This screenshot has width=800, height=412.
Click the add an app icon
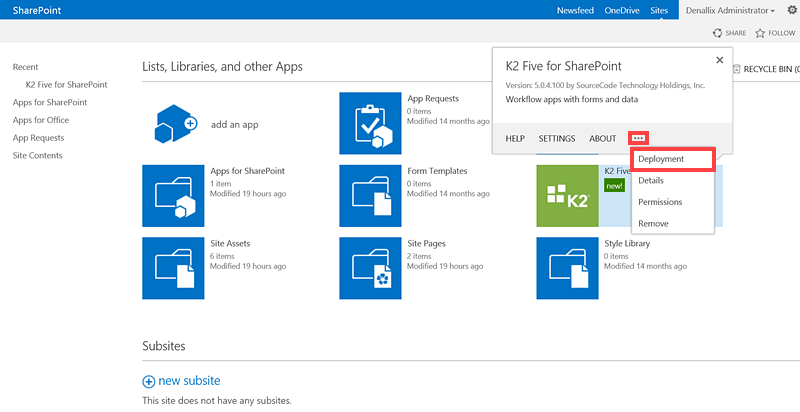(x=174, y=124)
